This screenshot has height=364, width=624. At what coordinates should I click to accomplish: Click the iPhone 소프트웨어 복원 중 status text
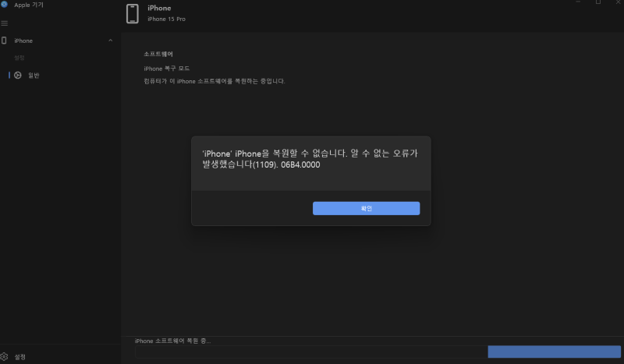click(172, 341)
